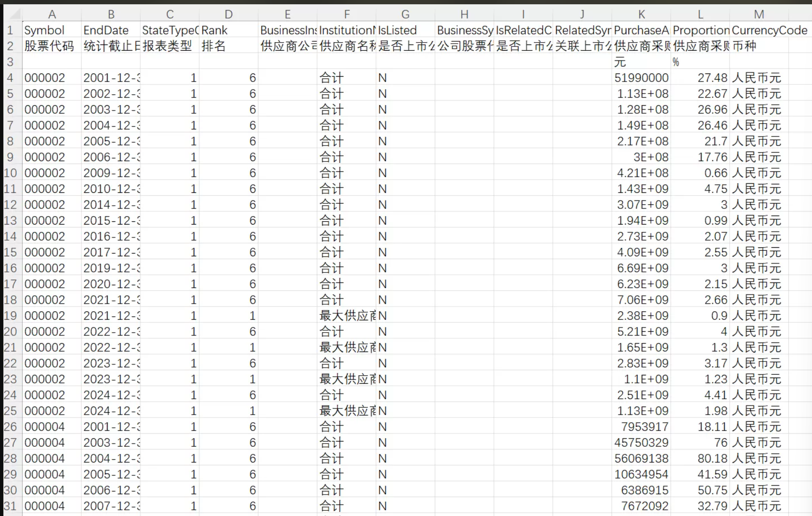Select proportion '0.9' in row 19

tap(700, 316)
